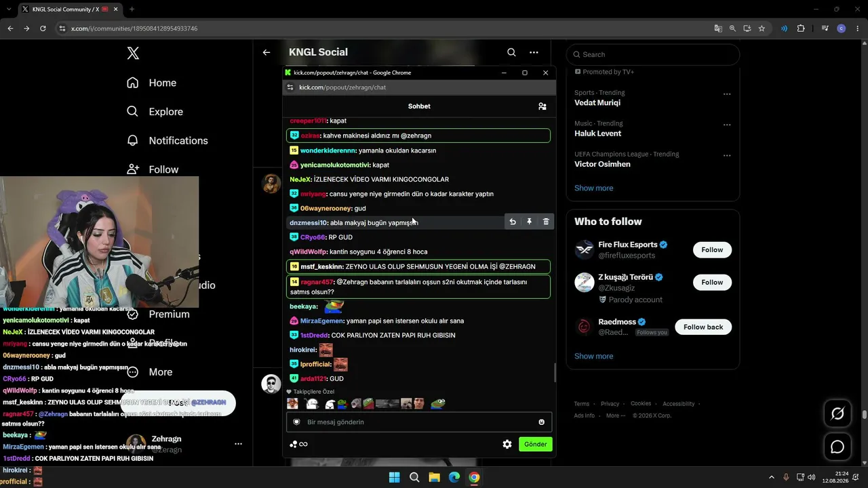The image size is (868, 488).
Task: Open the Explore section
Action: [155, 112]
